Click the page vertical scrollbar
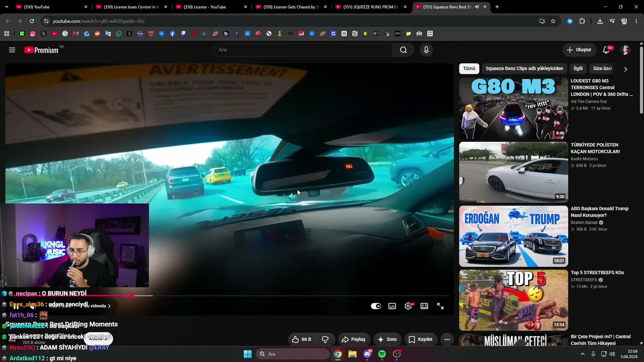Image resolution: width=644 pixels, height=362 pixels. click(641, 80)
